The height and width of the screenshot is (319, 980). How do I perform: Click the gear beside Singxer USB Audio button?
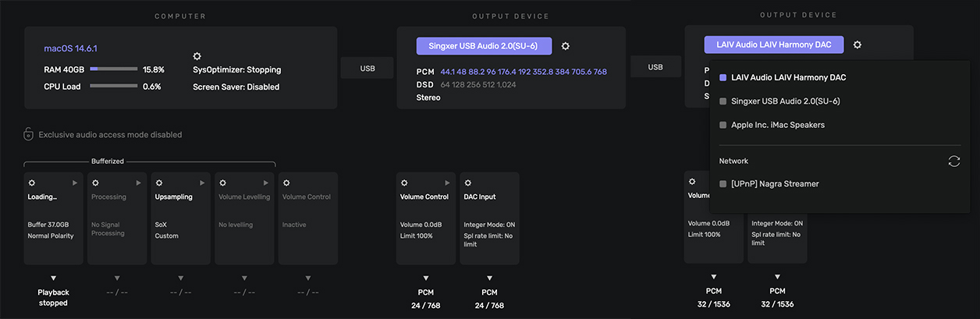click(x=566, y=46)
